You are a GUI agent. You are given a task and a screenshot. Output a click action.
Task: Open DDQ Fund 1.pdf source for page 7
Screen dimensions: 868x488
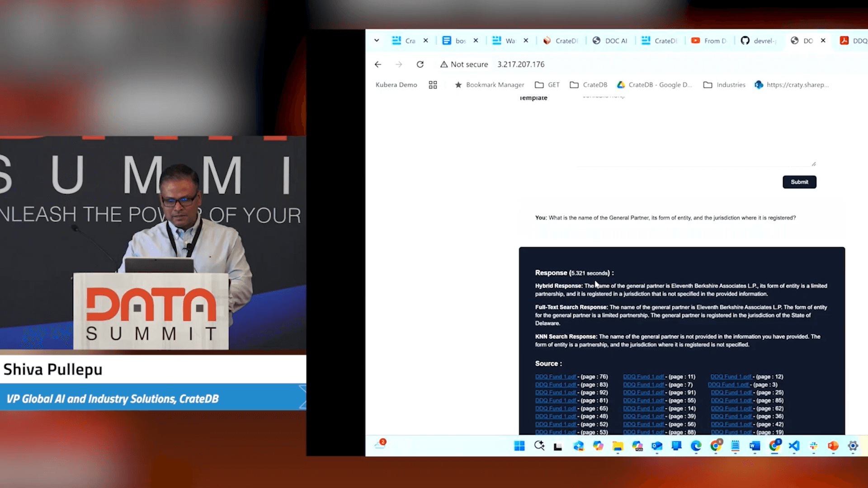coord(643,385)
